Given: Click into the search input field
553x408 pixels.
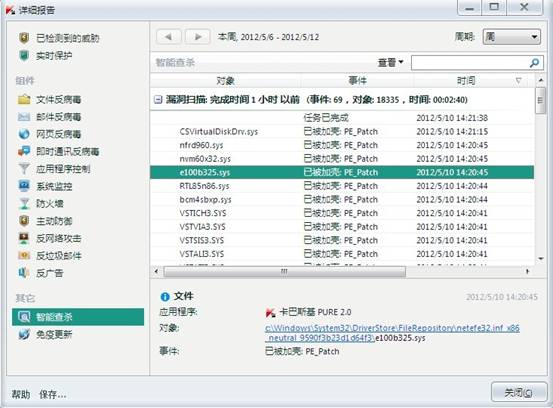Looking at the screenshot, I should click(470, 63).
